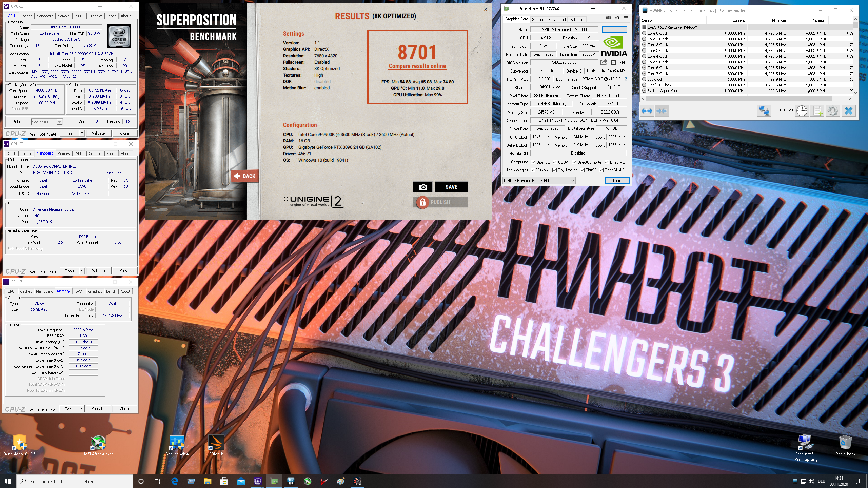Open Microsoft Edge from taskbar

(175, 481)
